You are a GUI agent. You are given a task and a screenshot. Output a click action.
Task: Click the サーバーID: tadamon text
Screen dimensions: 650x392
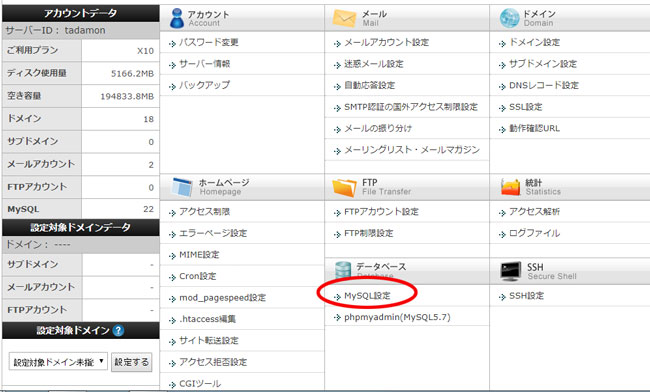[56, 30]
